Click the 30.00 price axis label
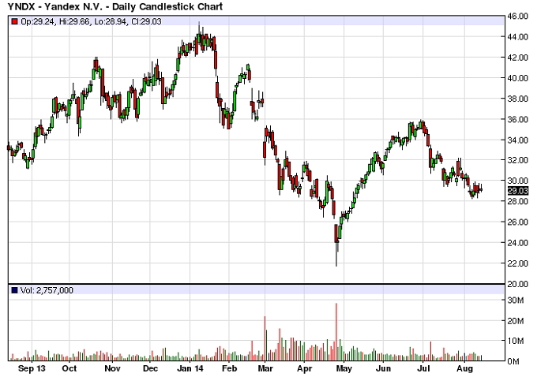This screenshot has height=392, width=537. [x=518, y=181]
